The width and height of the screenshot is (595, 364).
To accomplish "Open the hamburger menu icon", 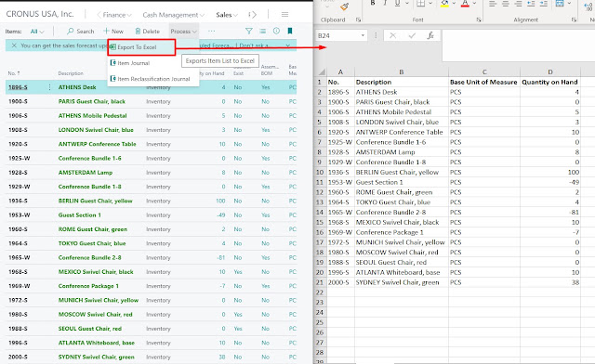I will coord(284,15).
